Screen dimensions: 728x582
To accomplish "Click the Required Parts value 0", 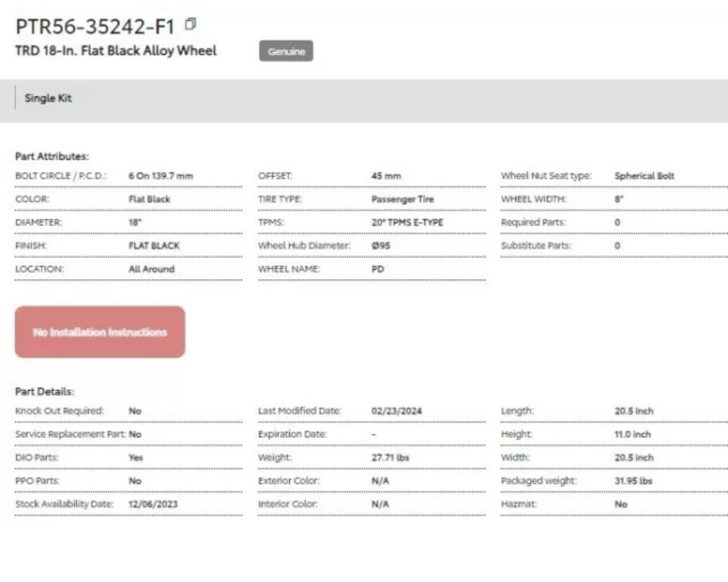I will (x=617, y=223).
